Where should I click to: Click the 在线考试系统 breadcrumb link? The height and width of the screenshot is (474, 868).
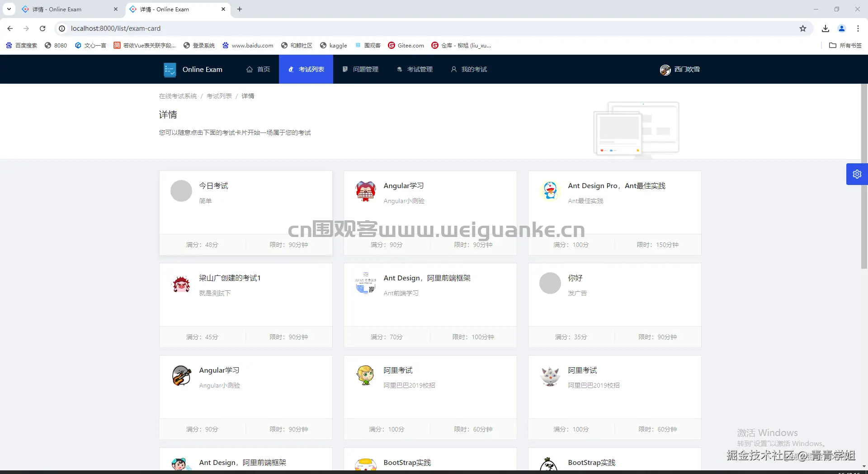tap(178, 96)
